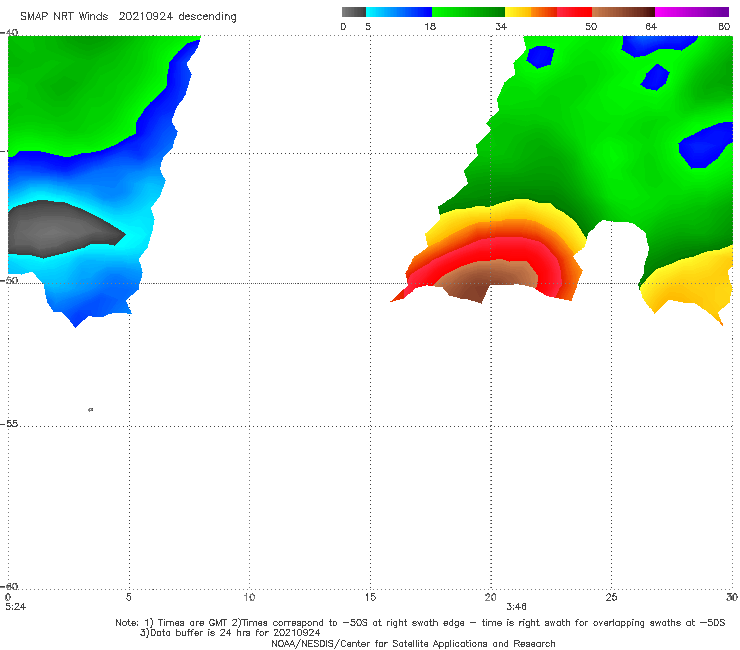This screenshot has height=650, width=740.
Task: Click the '10' longitude axis label
Action: point(249,598)
